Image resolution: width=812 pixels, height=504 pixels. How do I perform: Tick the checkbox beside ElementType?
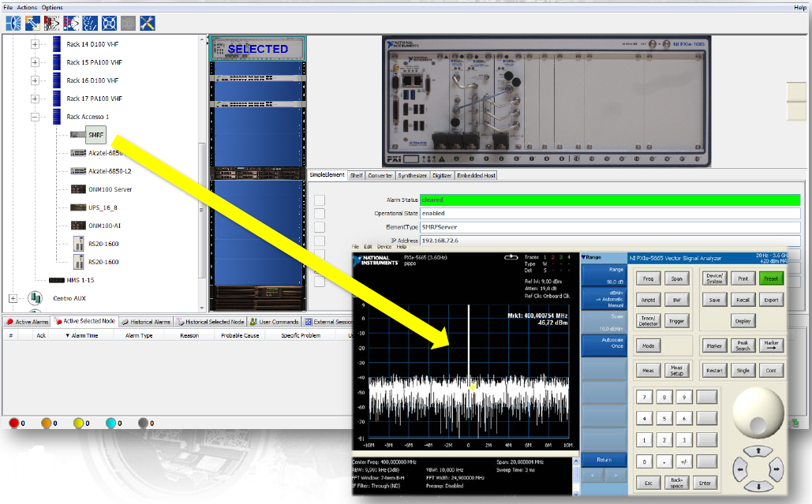[x=320, y=227]
